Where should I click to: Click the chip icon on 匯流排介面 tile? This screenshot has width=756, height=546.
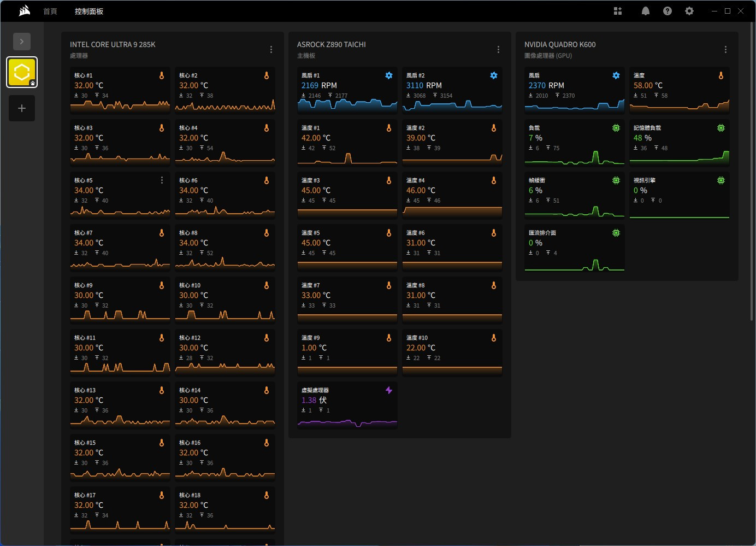(616, 233)
